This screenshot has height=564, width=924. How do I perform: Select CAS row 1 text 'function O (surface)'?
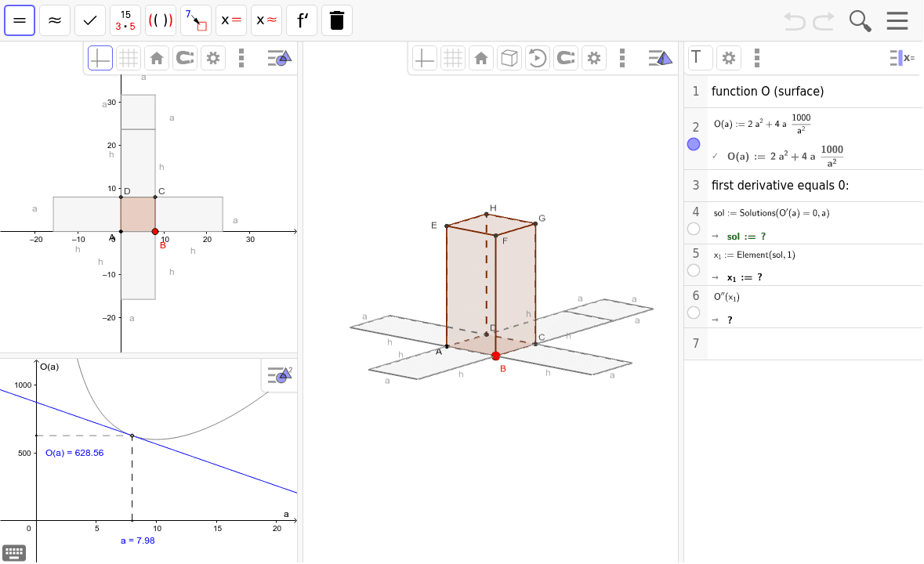[x=767, y=91]
